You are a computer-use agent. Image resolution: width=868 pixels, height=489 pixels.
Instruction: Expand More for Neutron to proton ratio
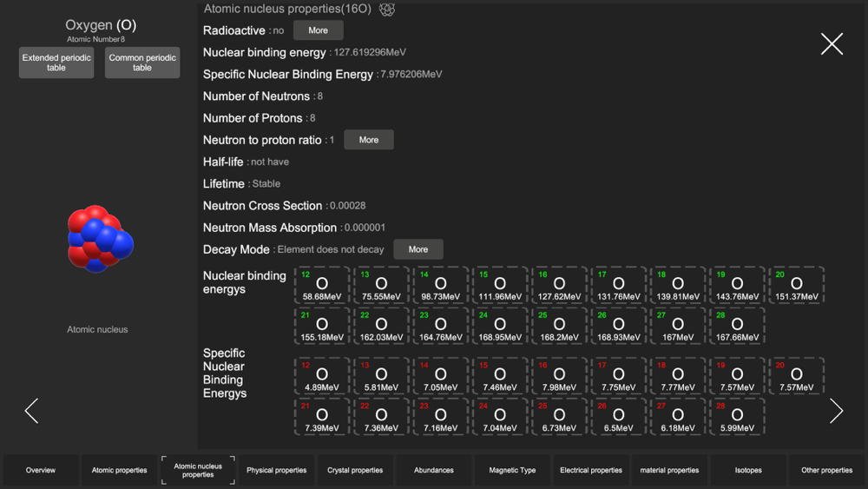[369, 140]
